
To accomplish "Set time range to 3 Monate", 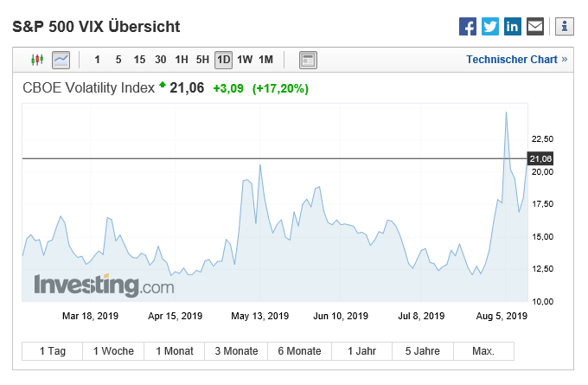I will tap(236, 351).
